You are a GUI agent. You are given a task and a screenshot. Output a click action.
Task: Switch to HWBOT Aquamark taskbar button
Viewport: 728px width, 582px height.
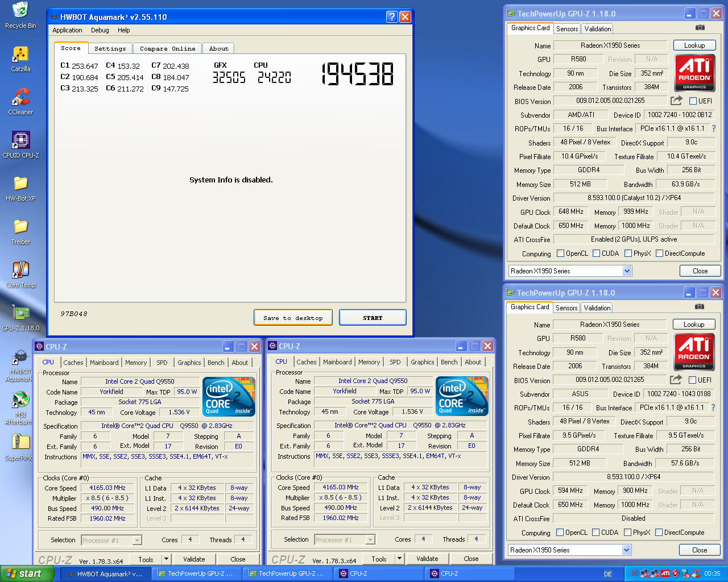(x=106, y=574)
